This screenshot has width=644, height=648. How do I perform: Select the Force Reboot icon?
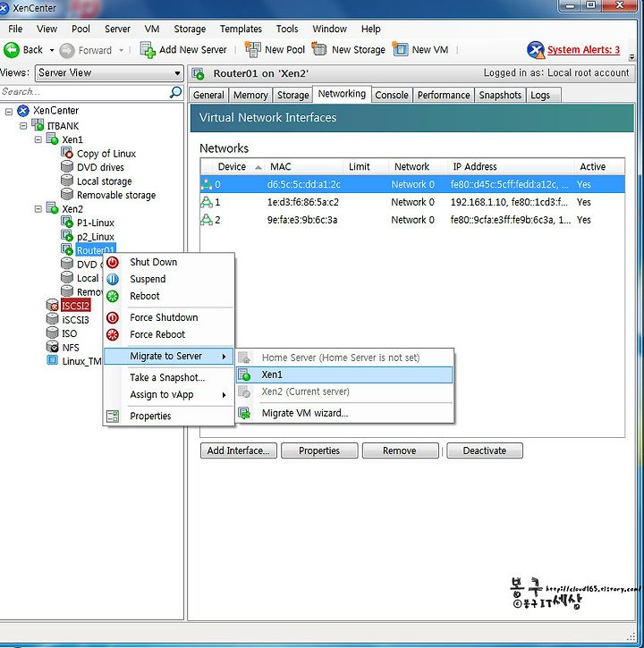coord(113,335)
